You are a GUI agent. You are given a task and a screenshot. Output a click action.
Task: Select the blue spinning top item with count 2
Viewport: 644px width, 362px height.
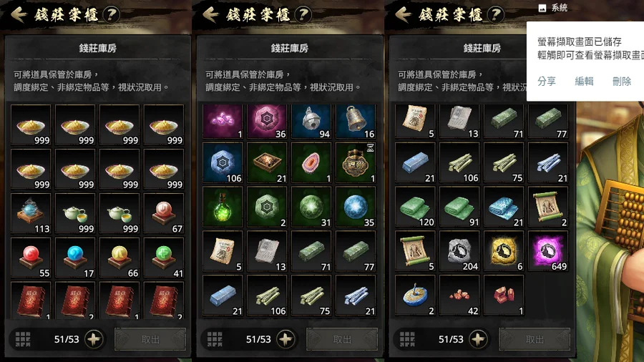point(415,295)
